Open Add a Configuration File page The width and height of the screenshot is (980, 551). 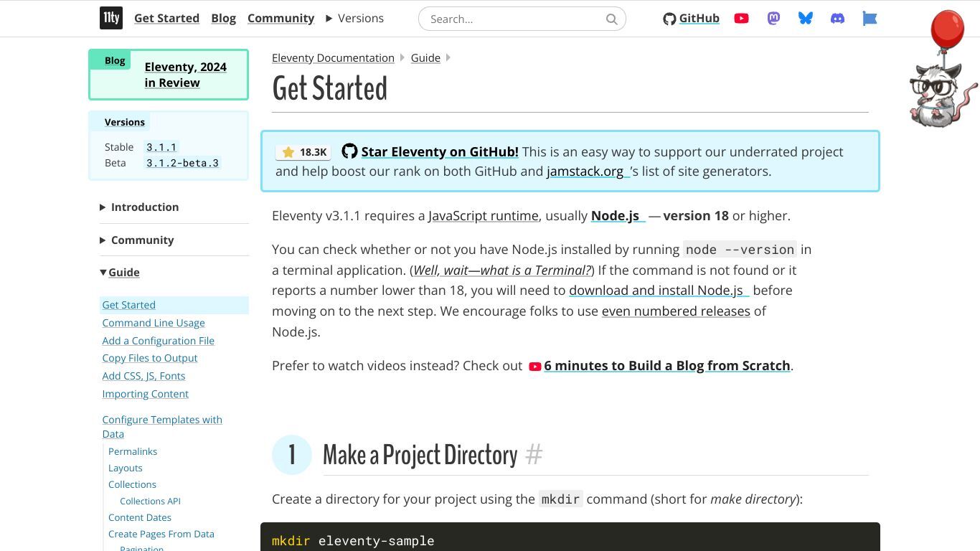pos(158,341)
